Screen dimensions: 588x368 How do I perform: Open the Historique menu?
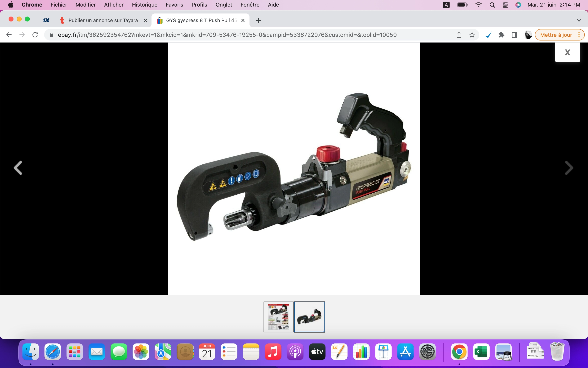coord(145,5)
